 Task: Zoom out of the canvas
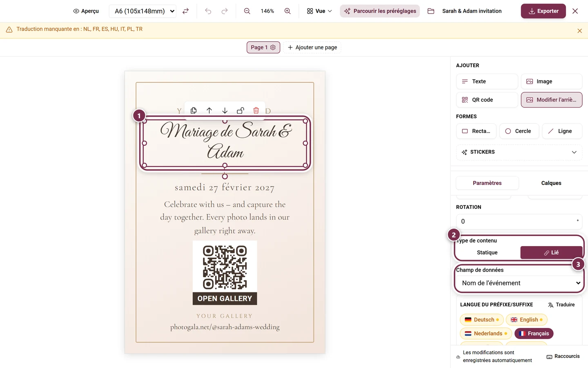pyautogui.click(x=247, y=11)
